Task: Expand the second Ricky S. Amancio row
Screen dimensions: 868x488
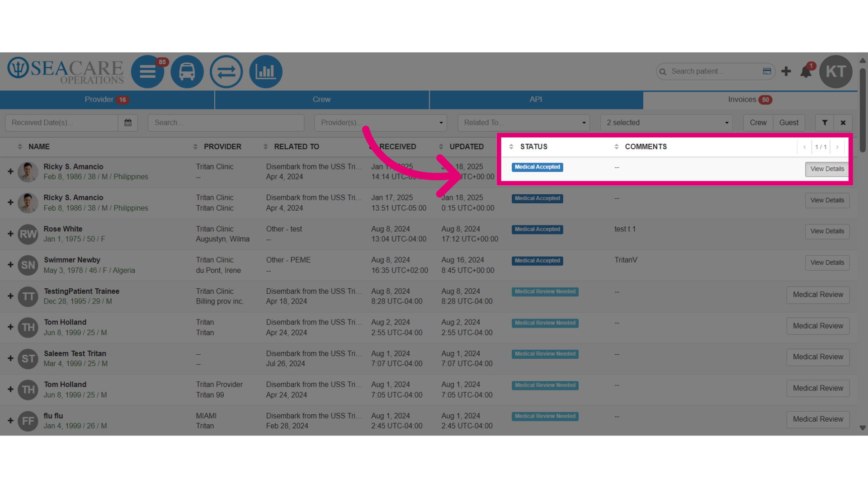Action: click(x=10, y=202)
